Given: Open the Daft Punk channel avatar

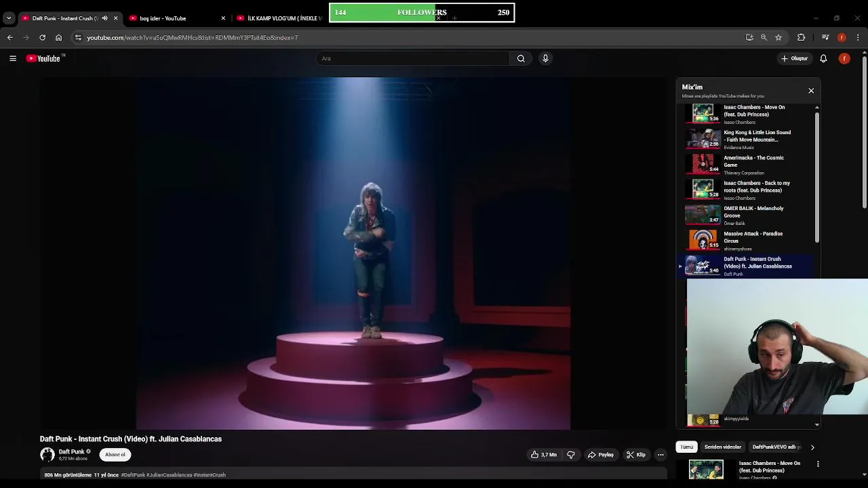Looking at the screenshot, I should [x=47, y=455].
